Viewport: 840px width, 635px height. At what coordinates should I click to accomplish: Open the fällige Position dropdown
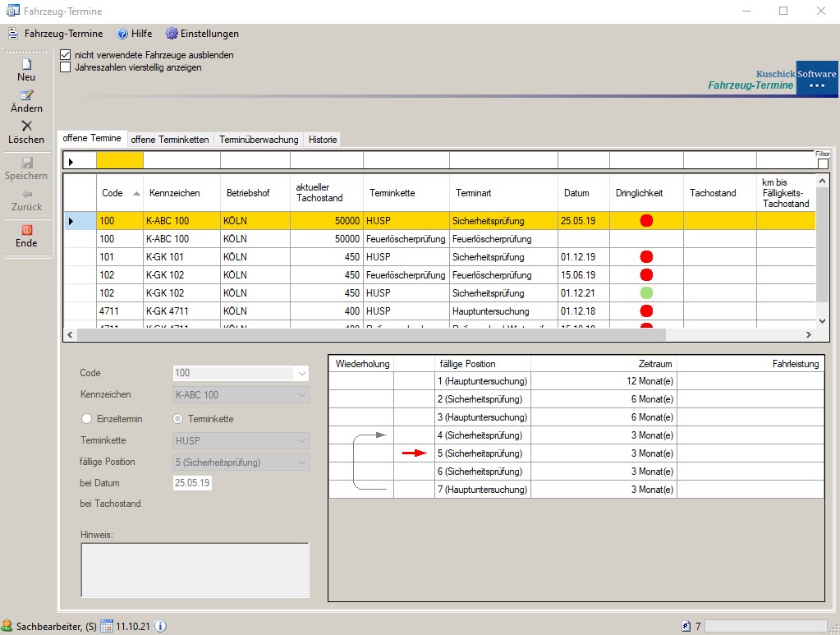pyautogui.click(x=302, y=462)
